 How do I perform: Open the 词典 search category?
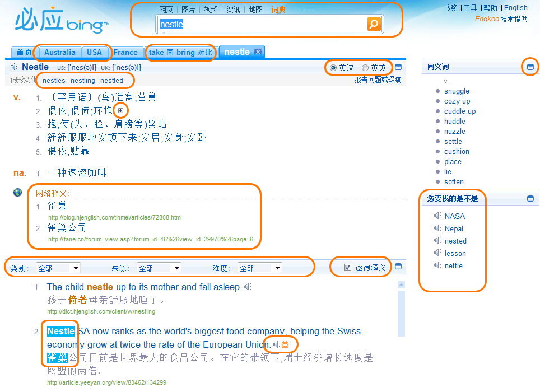click(x=278, y=10)
